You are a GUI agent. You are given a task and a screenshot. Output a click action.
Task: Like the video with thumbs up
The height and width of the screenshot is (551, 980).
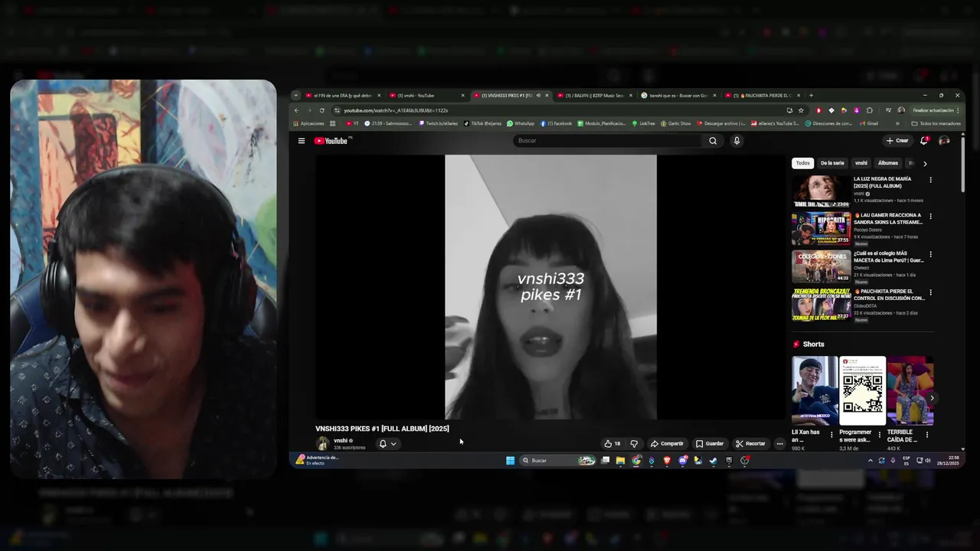pos(612,444)
